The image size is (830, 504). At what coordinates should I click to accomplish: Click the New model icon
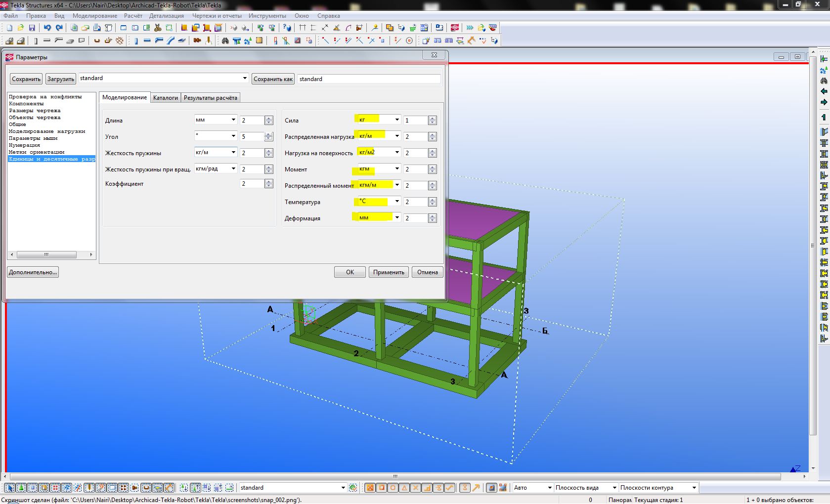coord(9,28)
